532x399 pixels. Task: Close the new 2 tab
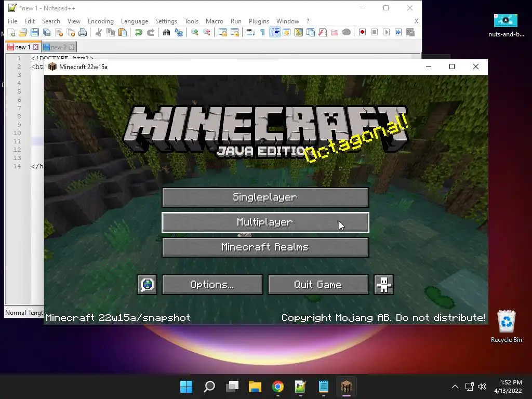point(72,47)
